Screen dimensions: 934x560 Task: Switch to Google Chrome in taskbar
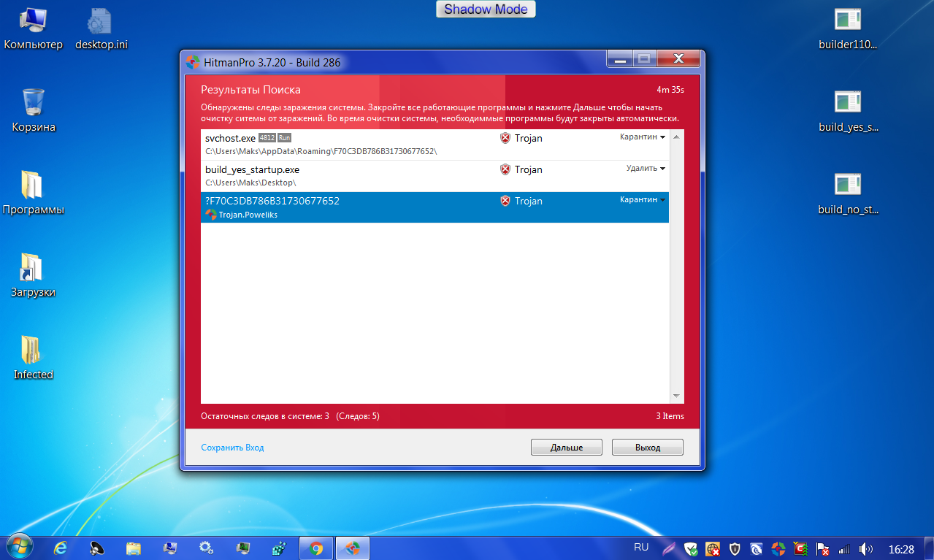click(316, 548)
